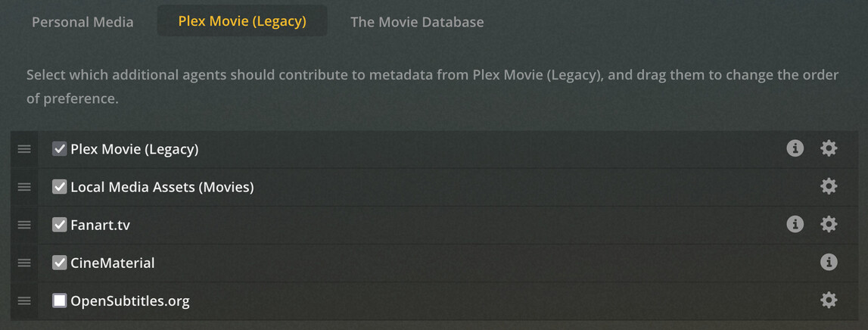
Task: Select the Plex Movie (Legacy) tab
Action: [242, 21]
